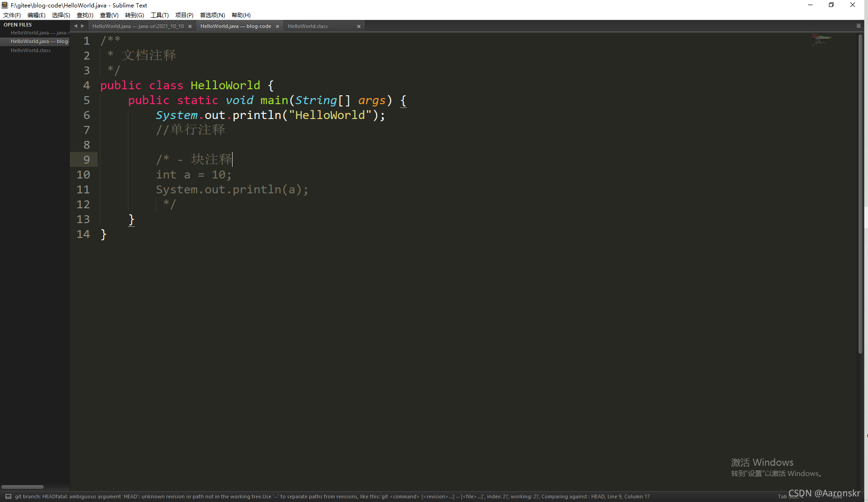Close the HelloWorld.java blog-code tab
Image resolution: width=868 pixels, height=502 pixels.
click(277, 26)
